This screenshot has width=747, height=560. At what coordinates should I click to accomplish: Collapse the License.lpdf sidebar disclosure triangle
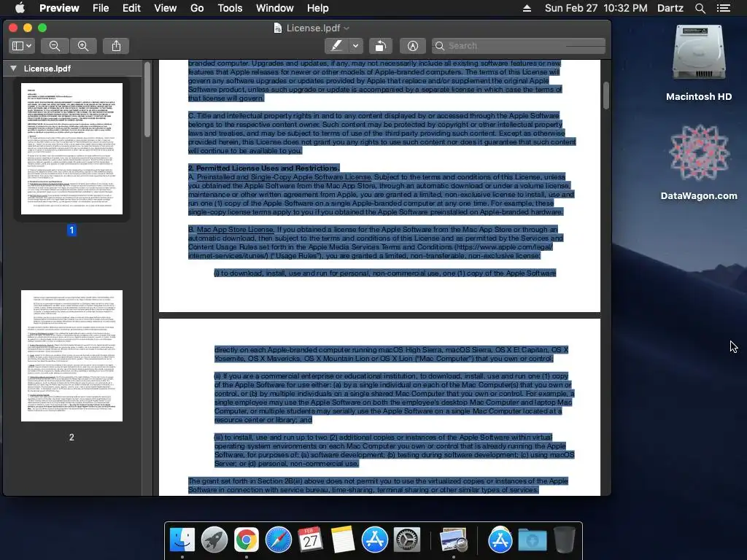[13, 69]
